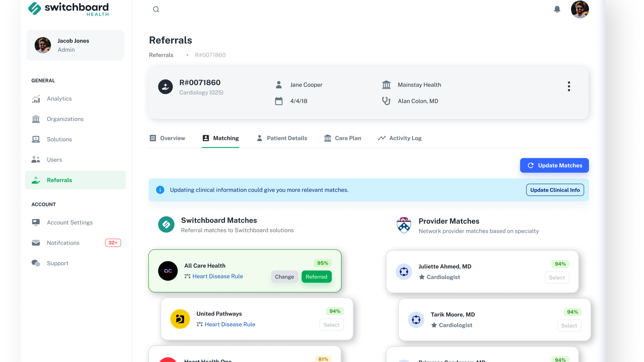Click the Account Settings icon

(x=36, y=223)
